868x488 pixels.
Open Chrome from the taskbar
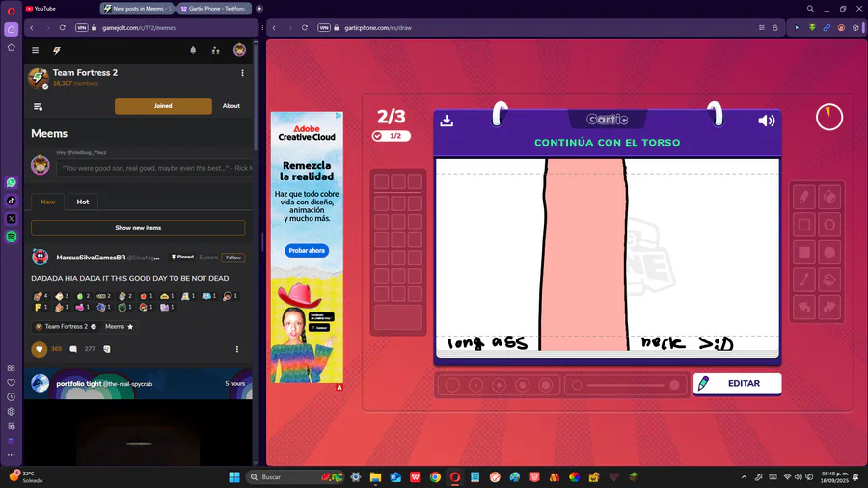[435, 477]
